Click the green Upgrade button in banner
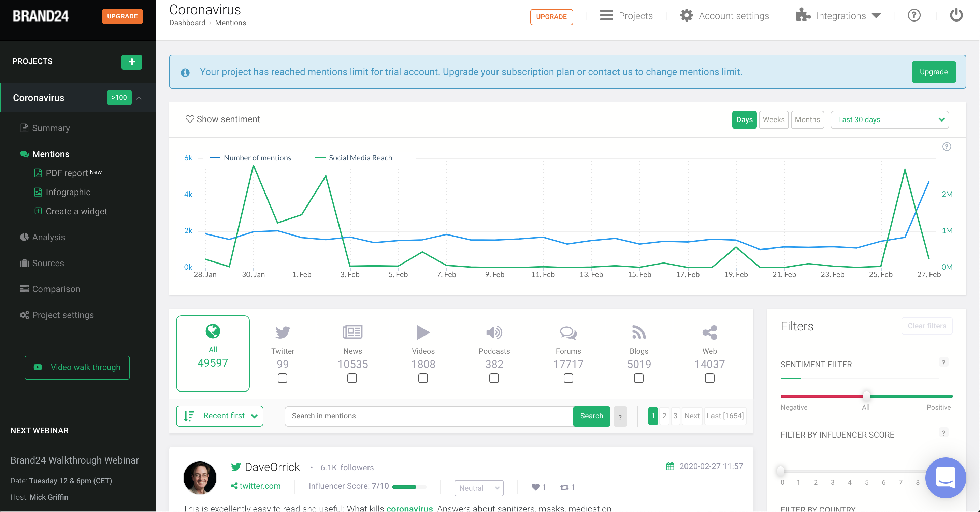 933,72
